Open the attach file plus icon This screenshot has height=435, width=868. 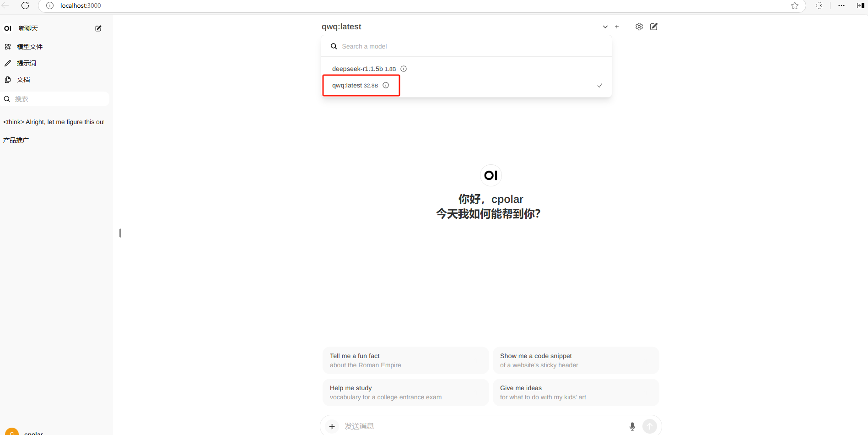[331, 426]
